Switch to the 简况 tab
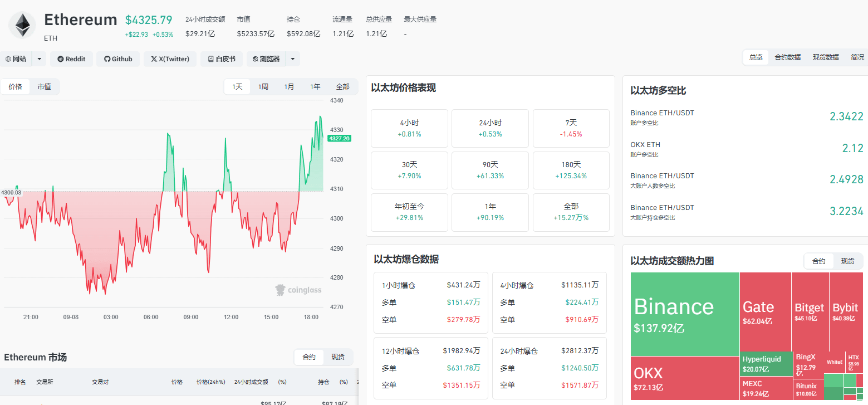Viewport: 868px width, 405px height. [x=857, y=57]
